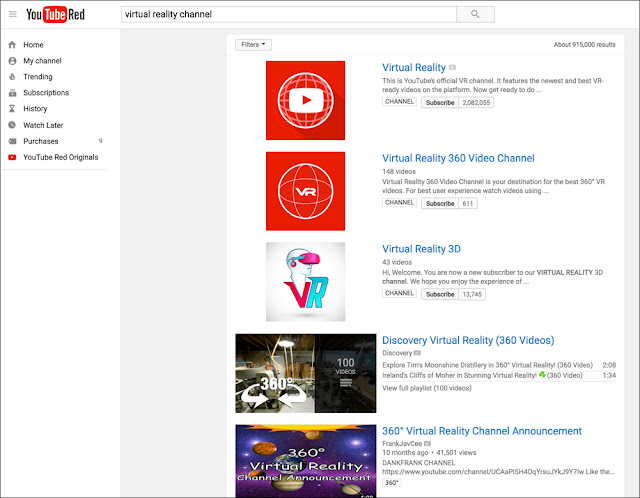Click the 360° badge under the announcement video
640x498 pixels.
392,482
